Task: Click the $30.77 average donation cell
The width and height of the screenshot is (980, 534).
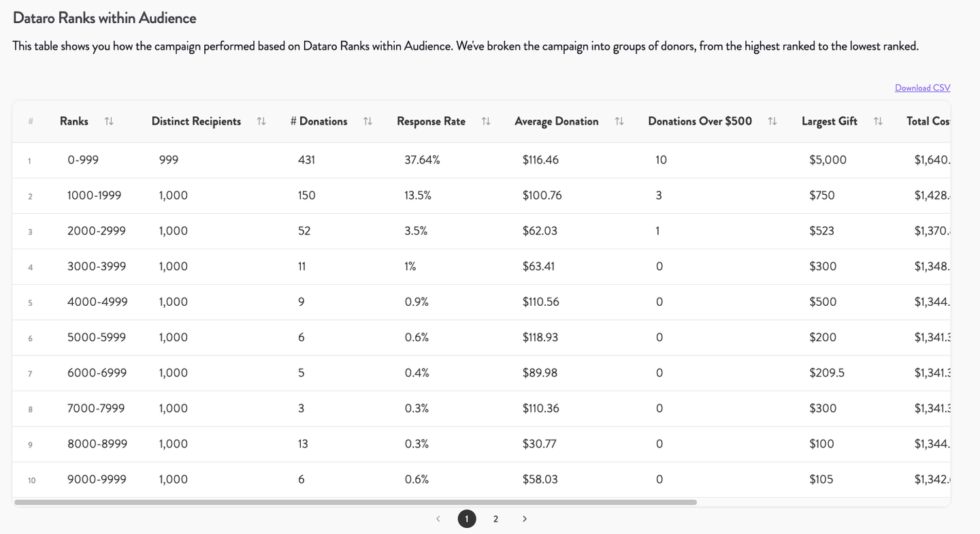Action: (540, 443)
